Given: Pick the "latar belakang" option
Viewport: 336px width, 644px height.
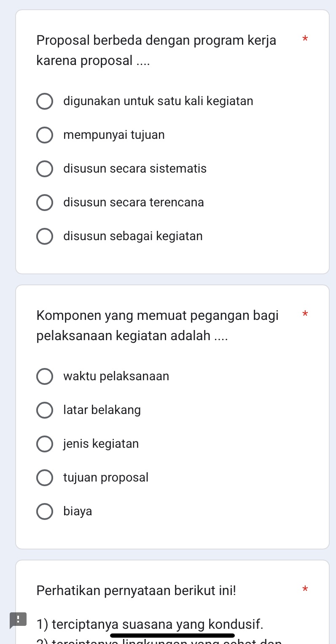Looking at the screenshot, I should (45, 410).
